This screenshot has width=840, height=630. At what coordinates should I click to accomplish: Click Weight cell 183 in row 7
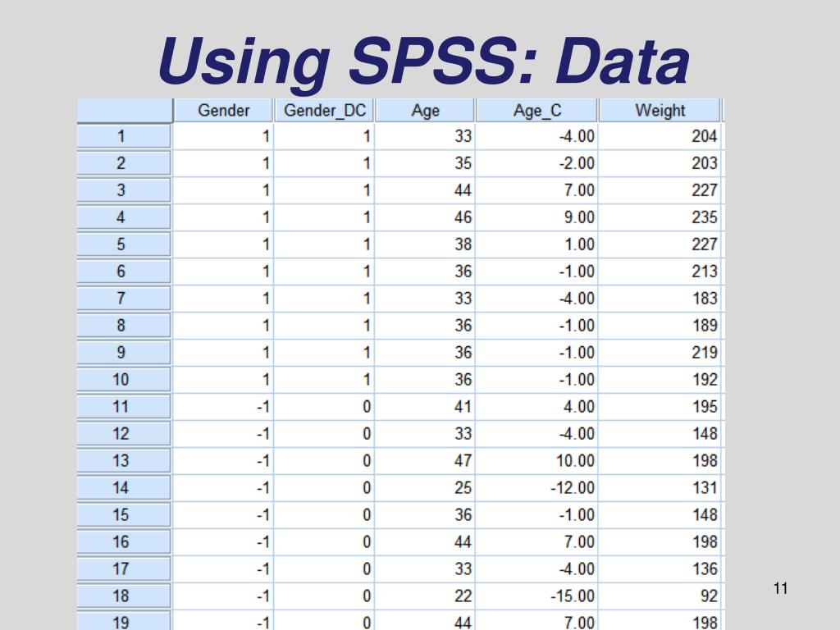click(x=660, y=299)
